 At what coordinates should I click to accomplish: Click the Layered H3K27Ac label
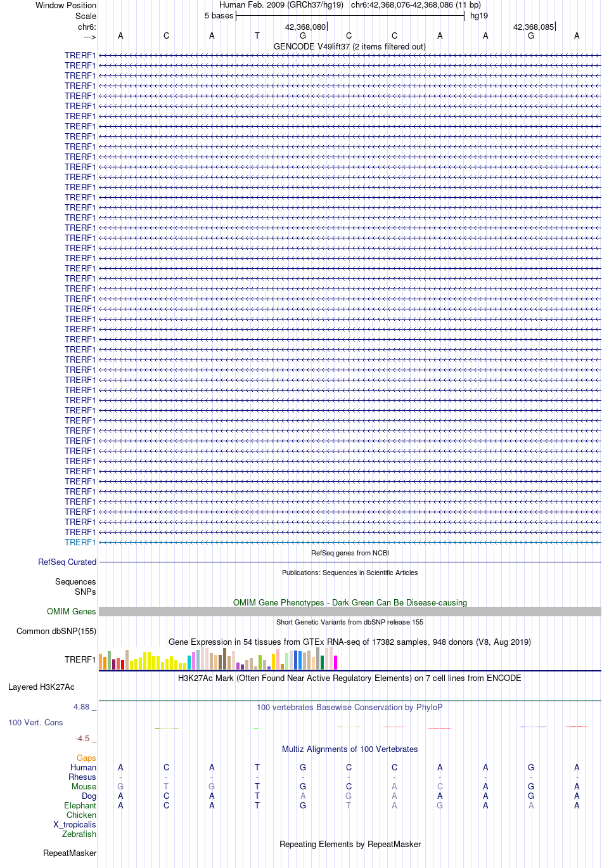coord(41,687)
